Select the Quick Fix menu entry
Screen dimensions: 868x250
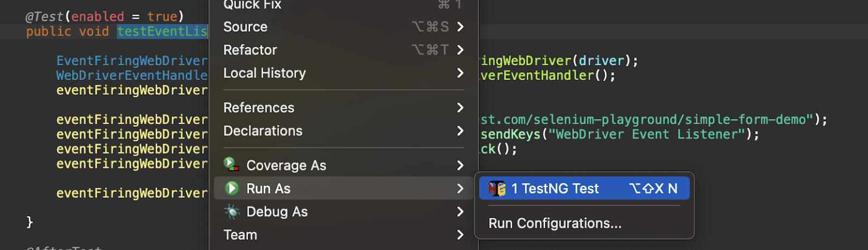(253, 5)
